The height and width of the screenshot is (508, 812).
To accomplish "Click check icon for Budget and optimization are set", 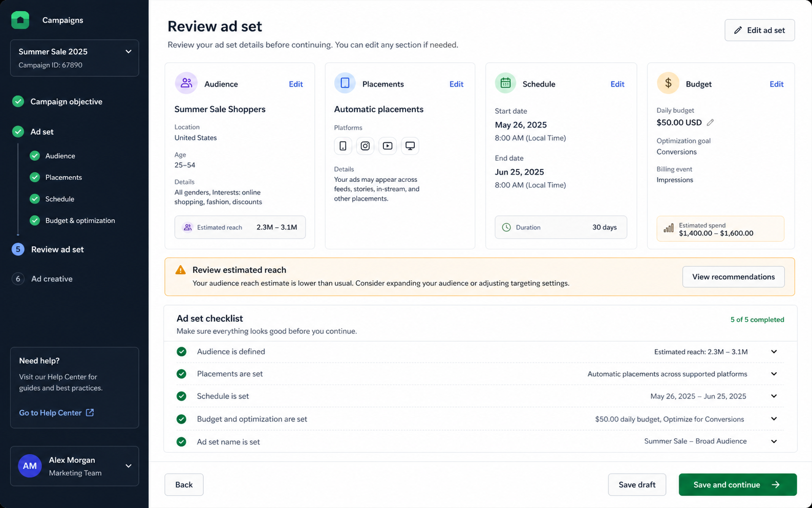I will [181, 419].
